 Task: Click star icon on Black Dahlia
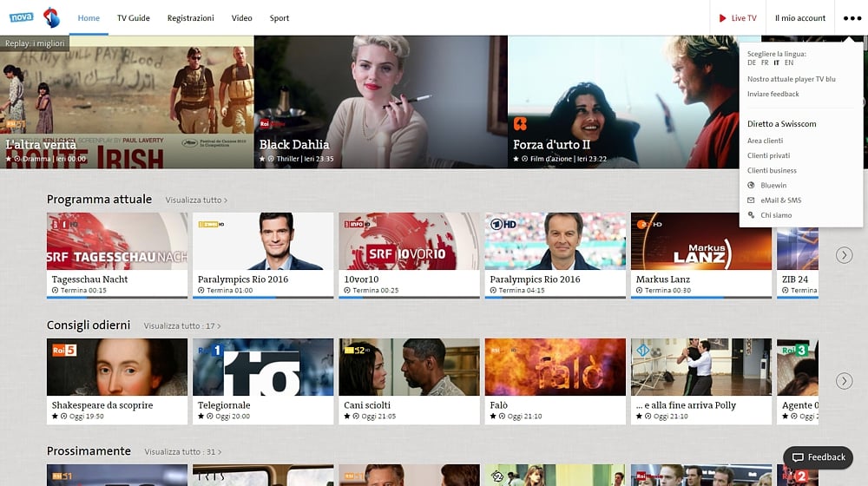tap(262, 159)
